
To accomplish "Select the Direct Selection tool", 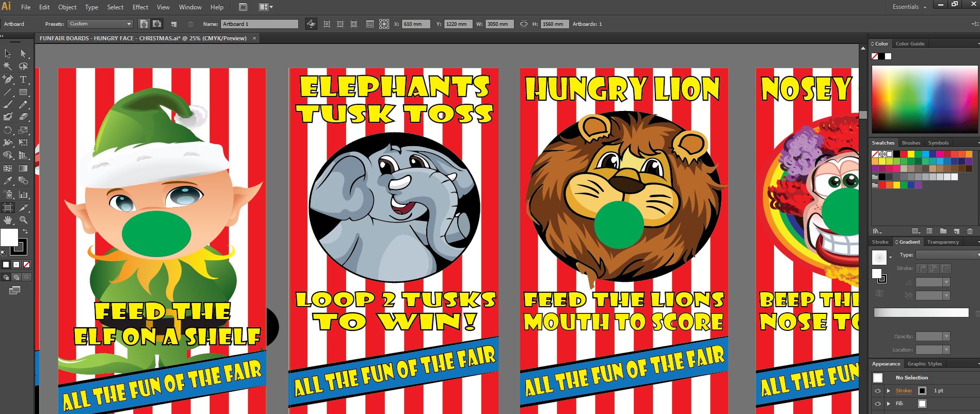I will [x=23, y=54].
